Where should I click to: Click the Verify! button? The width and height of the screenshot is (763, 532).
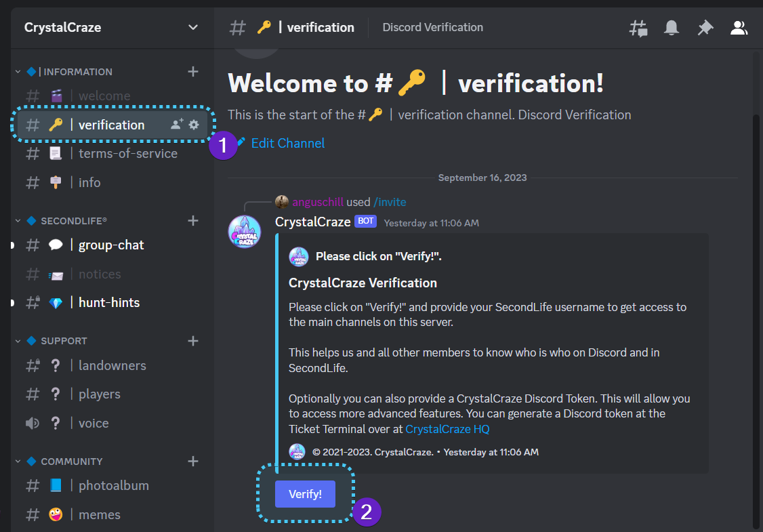click(x=305, y=494)
